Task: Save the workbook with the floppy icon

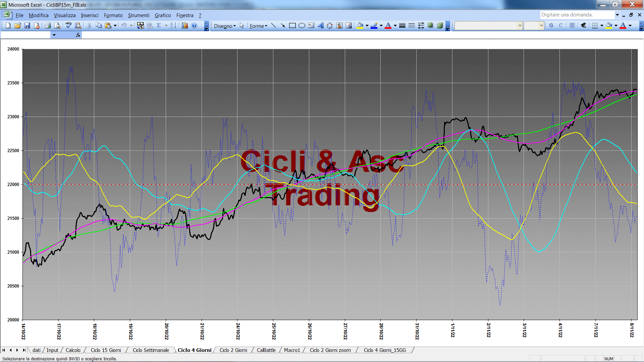Action: [27, 25]
